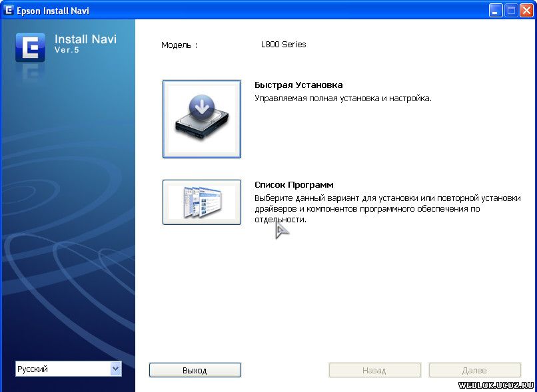Select the Список Программ heading text
The width and height of the screenshot is (537, 392).
tap(294, 185)
